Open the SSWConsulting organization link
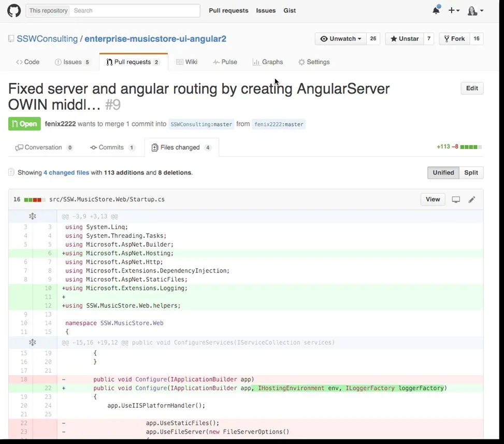Screen dimensions: 504x444 (x=47, y=39)
